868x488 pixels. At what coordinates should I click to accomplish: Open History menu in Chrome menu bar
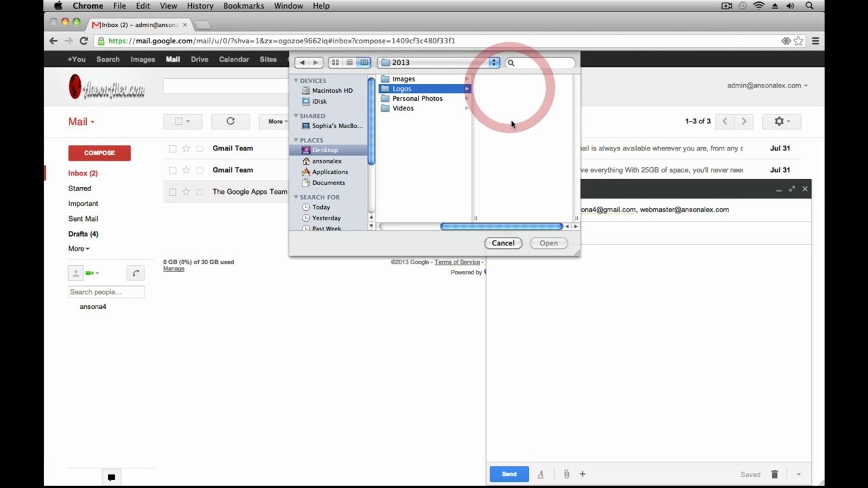click(200, 6)
